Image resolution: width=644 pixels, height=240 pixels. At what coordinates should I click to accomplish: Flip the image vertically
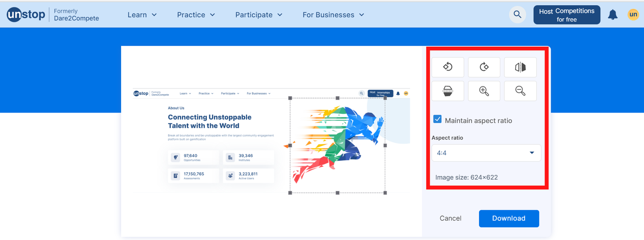448,91
